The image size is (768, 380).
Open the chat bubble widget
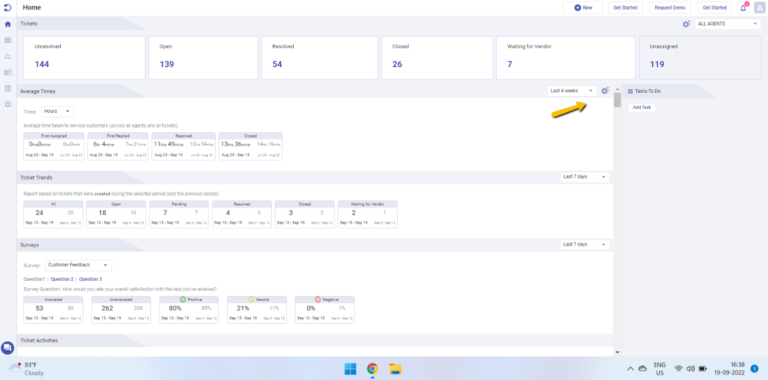(7, 348)
